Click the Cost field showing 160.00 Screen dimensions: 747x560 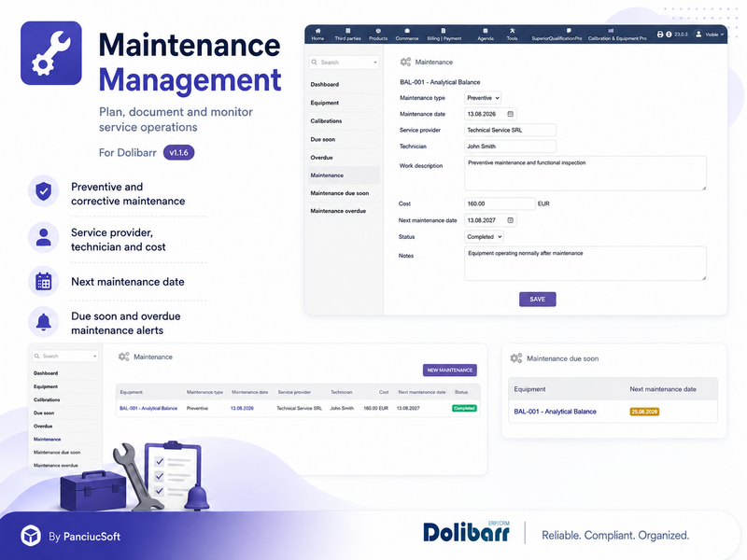tap(500, 203)
